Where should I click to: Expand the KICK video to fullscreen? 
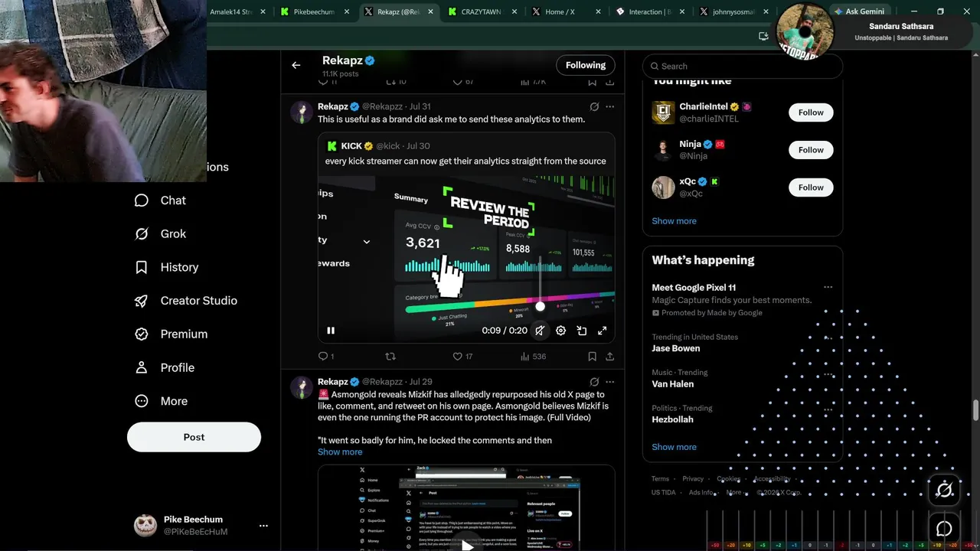click(603, 331)
